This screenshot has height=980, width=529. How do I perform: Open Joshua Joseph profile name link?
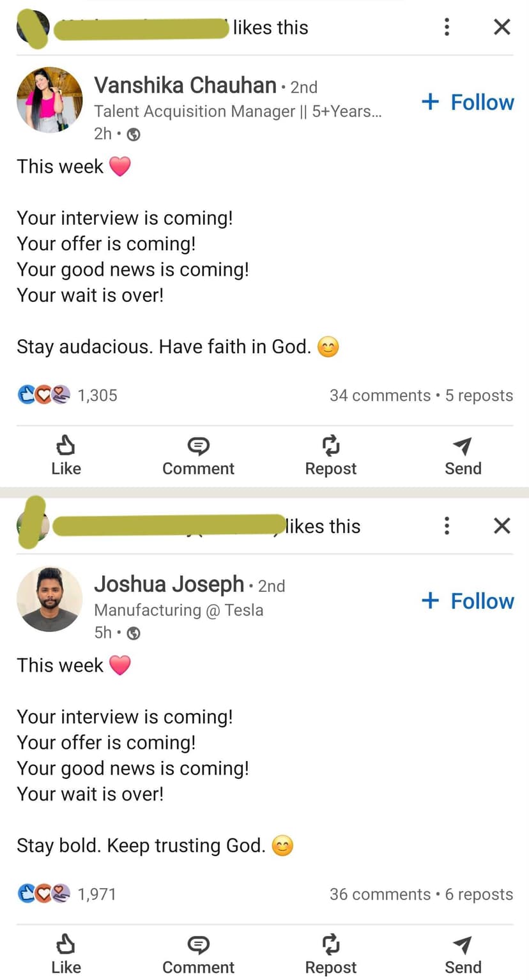coord(169,584)
